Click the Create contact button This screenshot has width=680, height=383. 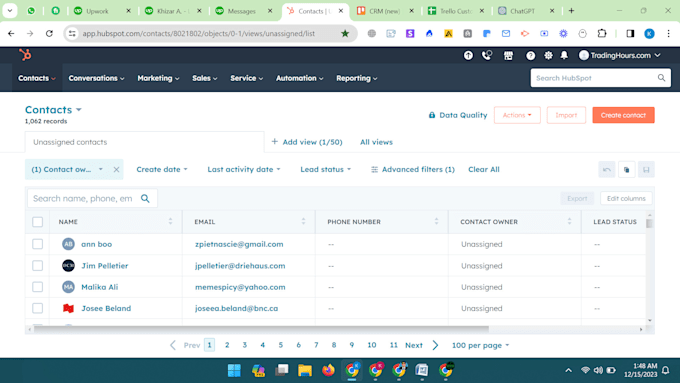(x=623, y=115)
